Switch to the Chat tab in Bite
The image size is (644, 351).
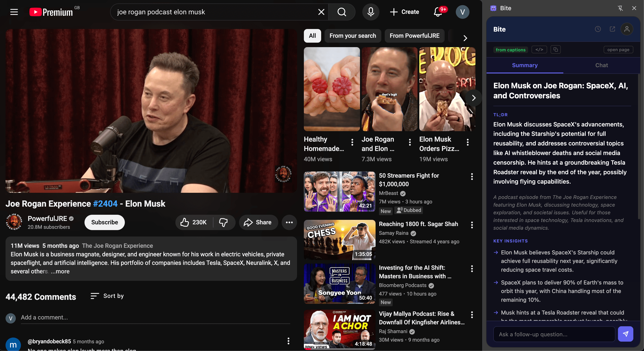(602, 65)
